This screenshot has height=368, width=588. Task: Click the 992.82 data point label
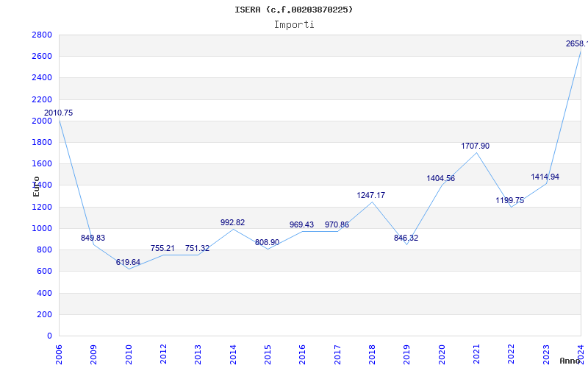tap(232, 222)
